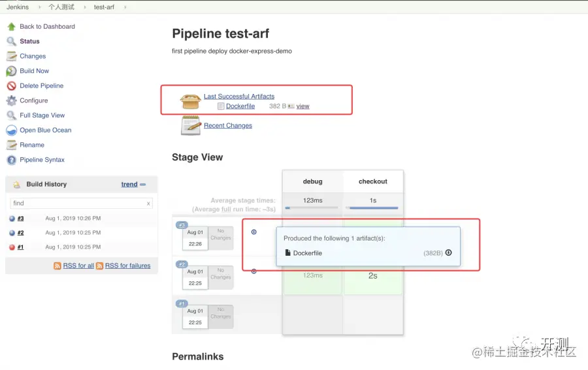588x370 pixels.
Task: Click the Dockerfile file icon in artifact popup
Action: (287, 253)
